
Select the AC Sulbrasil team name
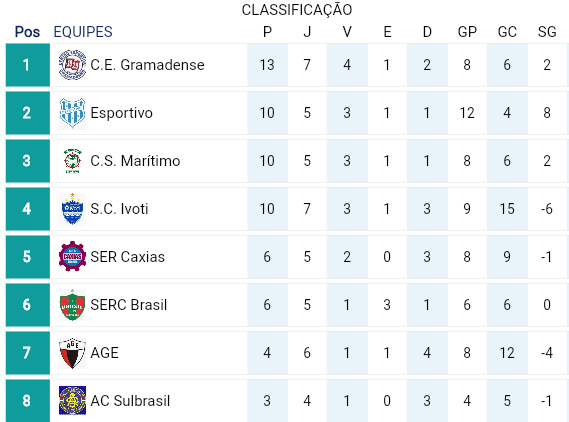(130, 401)
